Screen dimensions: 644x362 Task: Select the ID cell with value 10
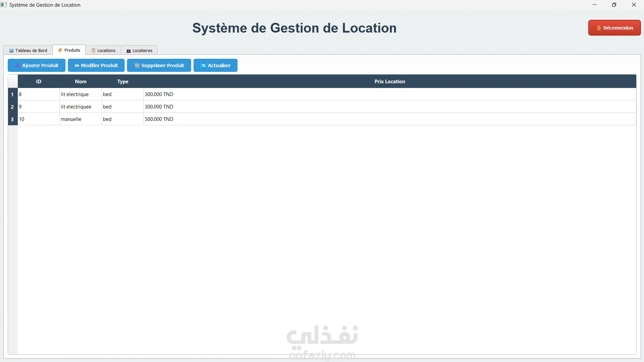coord(39,119)
